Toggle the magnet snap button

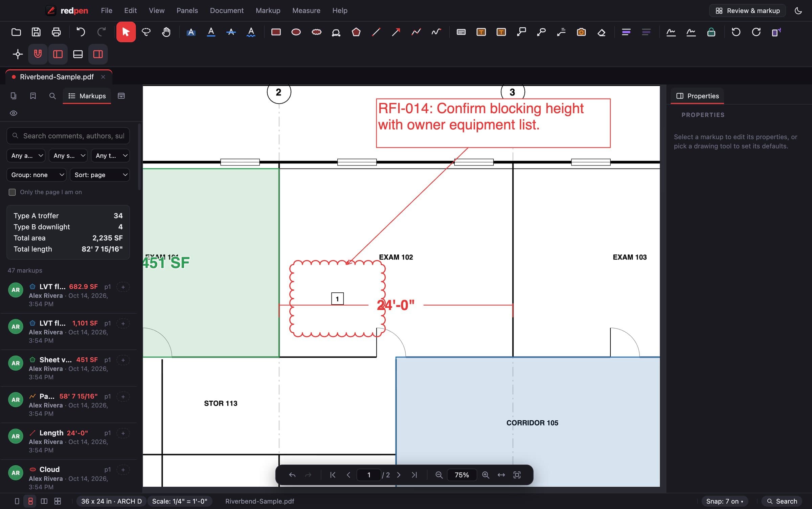[38, 54]
